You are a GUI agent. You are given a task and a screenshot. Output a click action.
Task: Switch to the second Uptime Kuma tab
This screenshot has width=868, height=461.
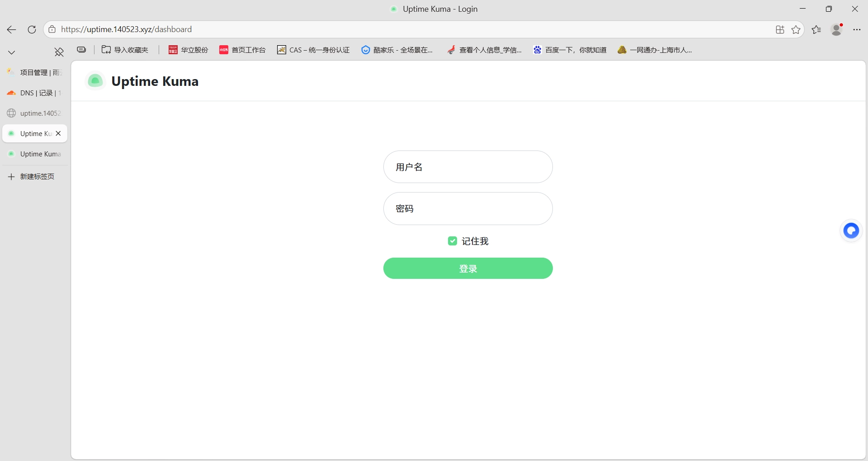point(35,154)
